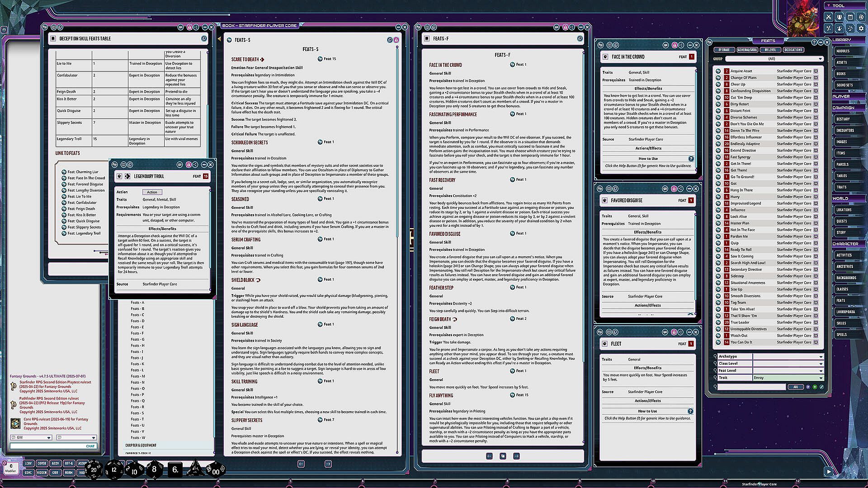Pick the d8 die

pos(154,469)
